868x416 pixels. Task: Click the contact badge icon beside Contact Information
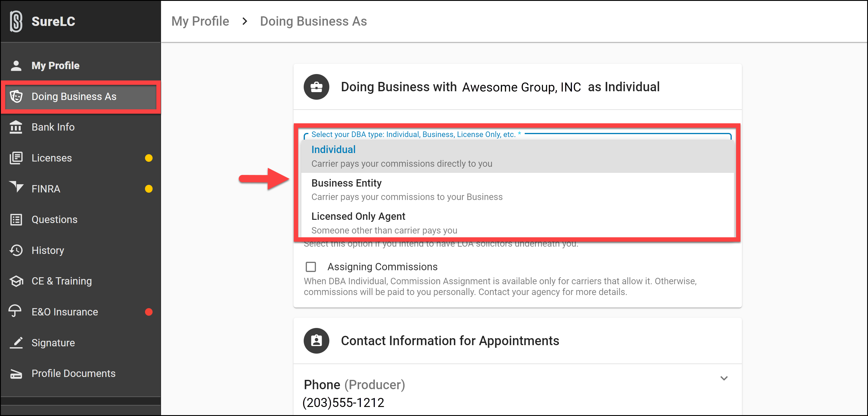(316, 341)
